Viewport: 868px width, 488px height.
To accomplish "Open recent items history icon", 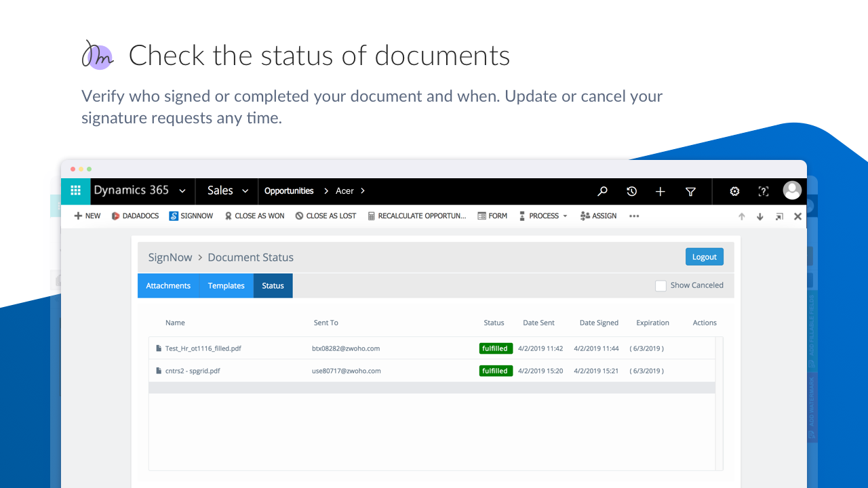I will click(x=631, y=192).
